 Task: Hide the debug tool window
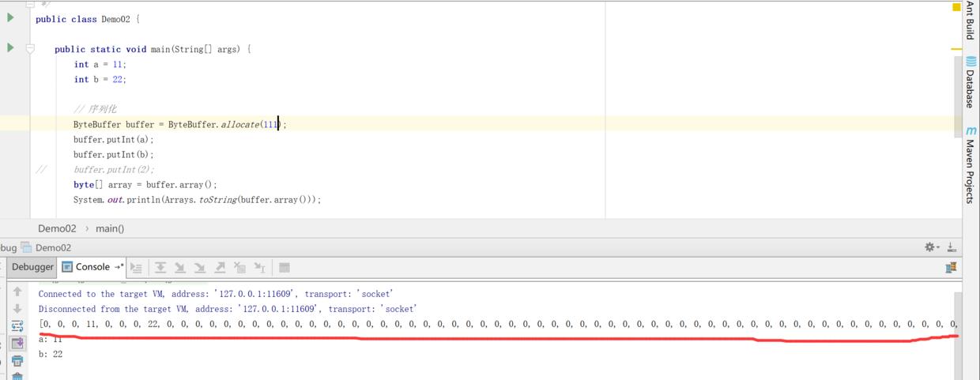(952, 247)
